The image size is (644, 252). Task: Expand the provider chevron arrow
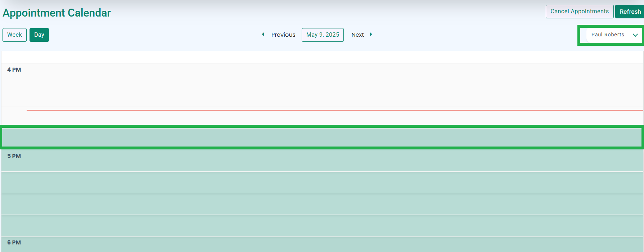click(635, 35)
